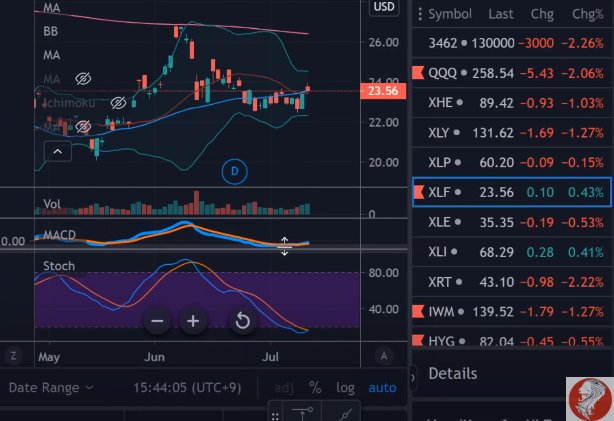Sort watchlist by Last column
614x421 pixels.
500,14
